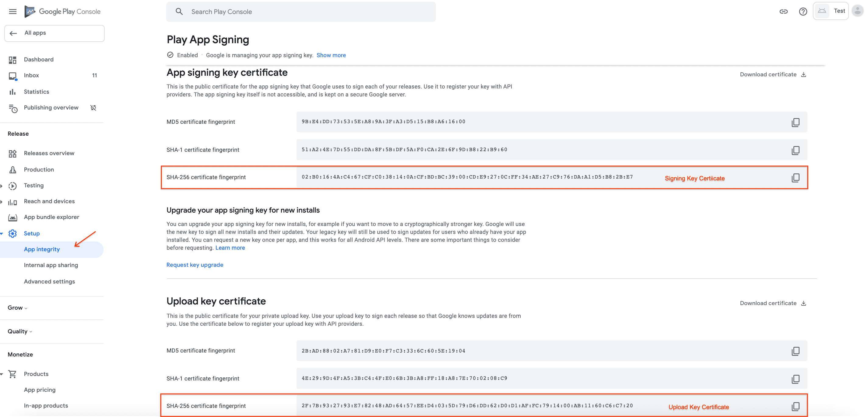Click the search bar icon
Viewport: 868px width, 417px height.
coord(179,11)
